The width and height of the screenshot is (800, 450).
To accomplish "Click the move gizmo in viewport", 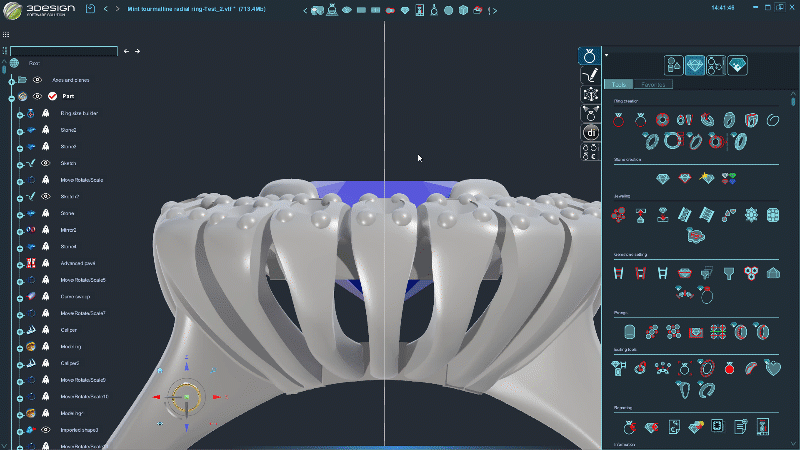I will (x=186, y=397).
